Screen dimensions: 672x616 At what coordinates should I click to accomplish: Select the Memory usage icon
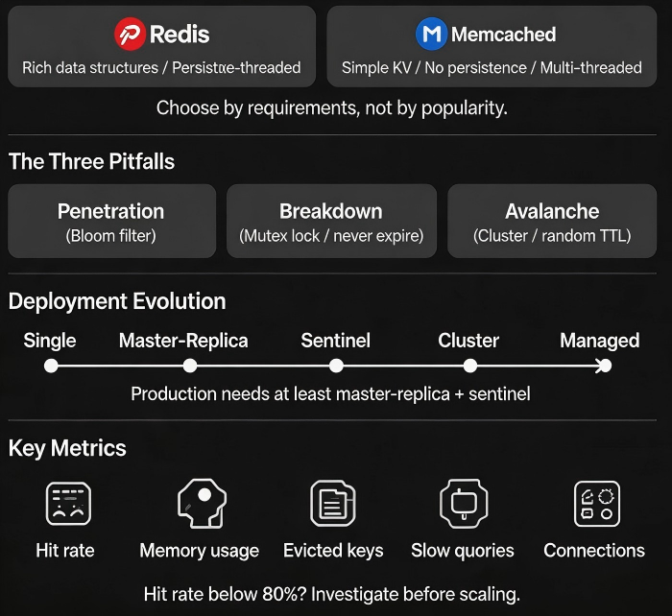[202, 504]
